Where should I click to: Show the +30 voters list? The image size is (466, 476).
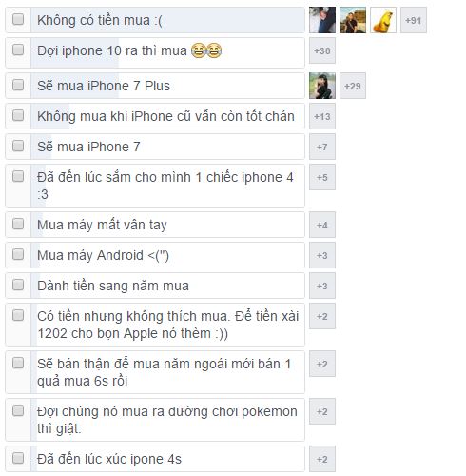[x=322, y=50]
